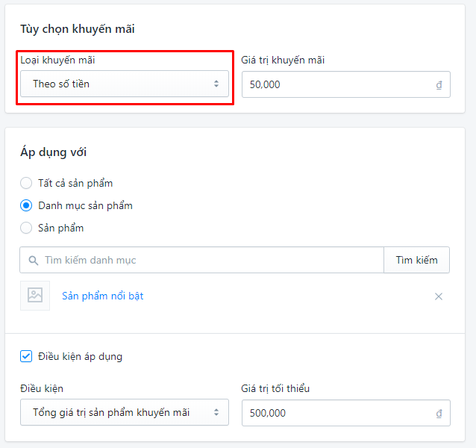
Task: Select the Sản phẩm radio option
Action: (26, 228)
